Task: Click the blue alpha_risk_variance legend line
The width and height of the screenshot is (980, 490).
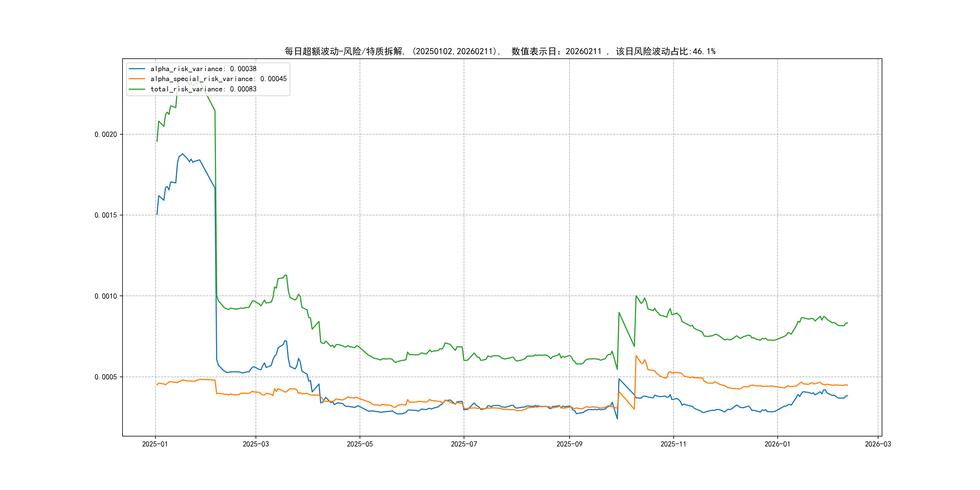Action: (x=137, y=69)
